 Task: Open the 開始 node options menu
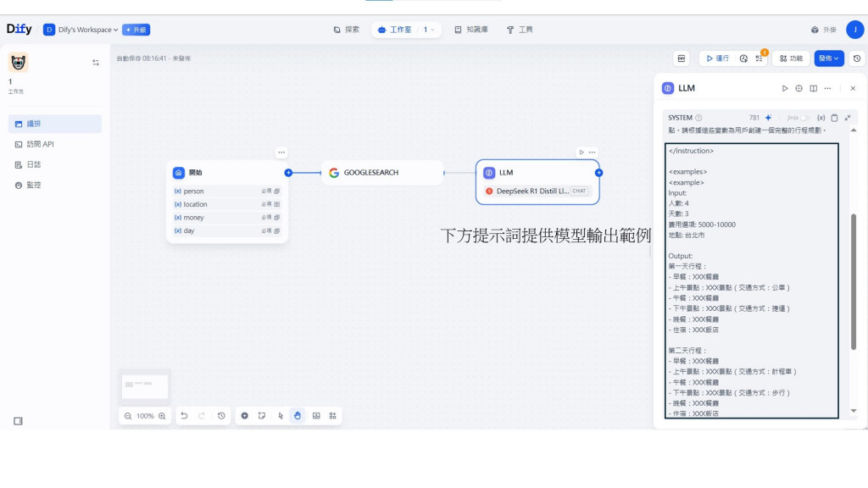coord(281,152)
